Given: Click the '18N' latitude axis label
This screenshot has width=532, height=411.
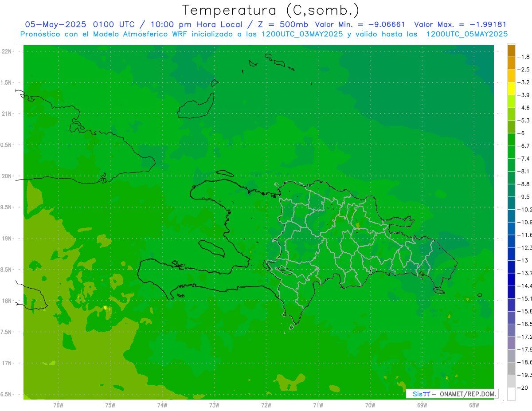Looking at the screenshot, I should coord(7,301).
